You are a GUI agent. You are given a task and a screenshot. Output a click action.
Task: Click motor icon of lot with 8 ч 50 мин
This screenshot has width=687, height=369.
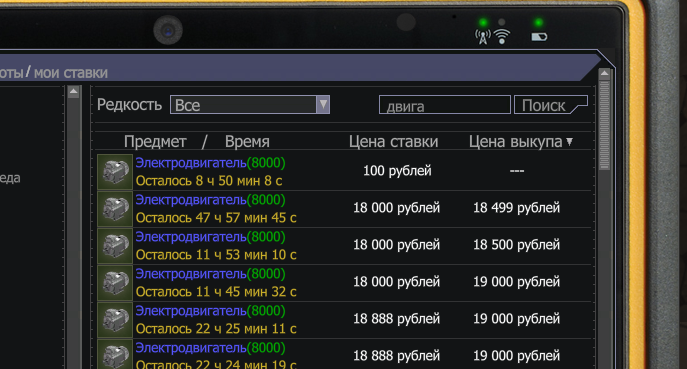click(x=115, y=172)
